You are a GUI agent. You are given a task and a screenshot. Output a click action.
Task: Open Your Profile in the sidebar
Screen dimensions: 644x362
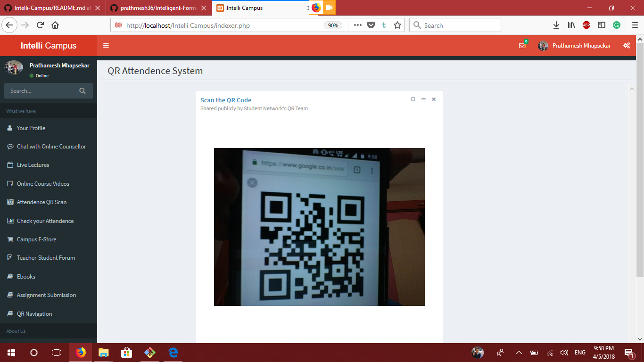[x=49, y=128]
